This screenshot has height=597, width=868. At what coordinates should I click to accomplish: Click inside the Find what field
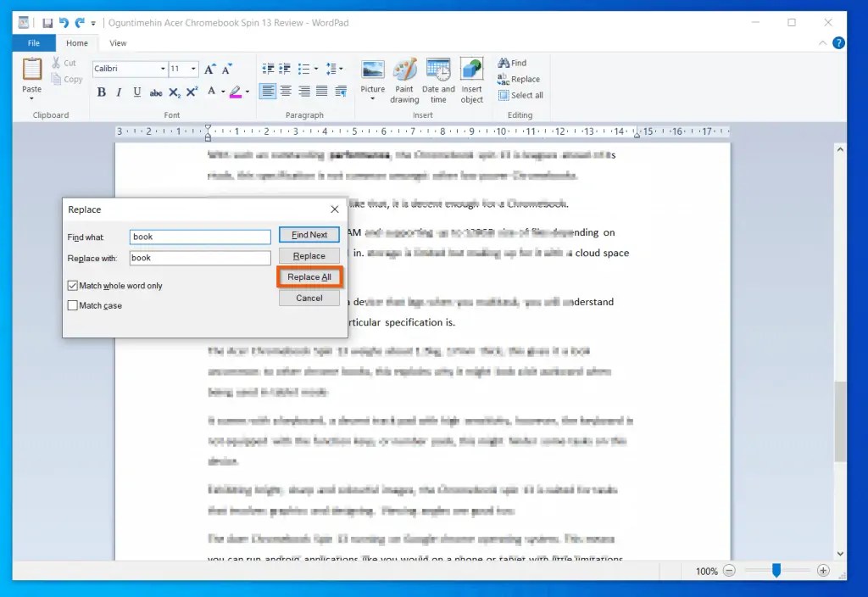point(199,237)
